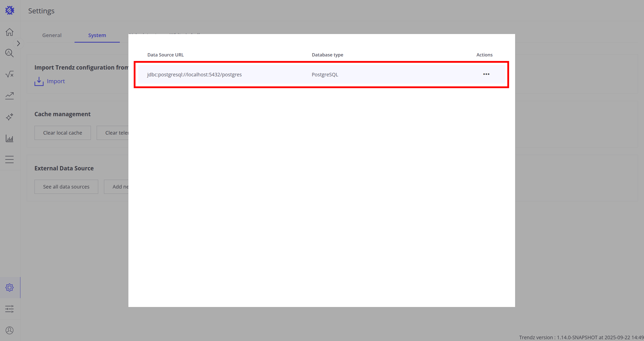Expand the sidebar with chevron arrow
The height and width of the screenshot is (341, 644).
(x=18, y=43)
